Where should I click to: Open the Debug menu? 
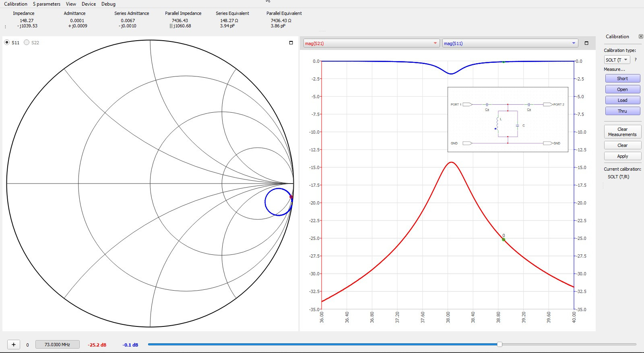coord(108,4)
